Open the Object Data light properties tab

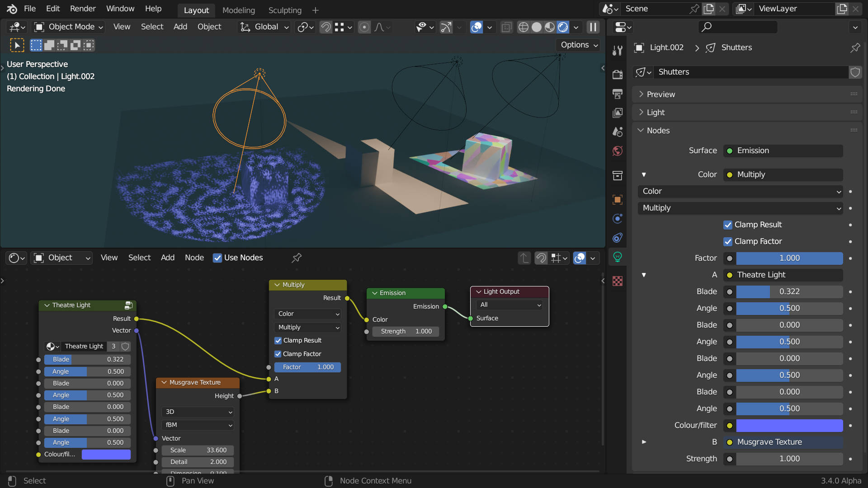[618, 257]
